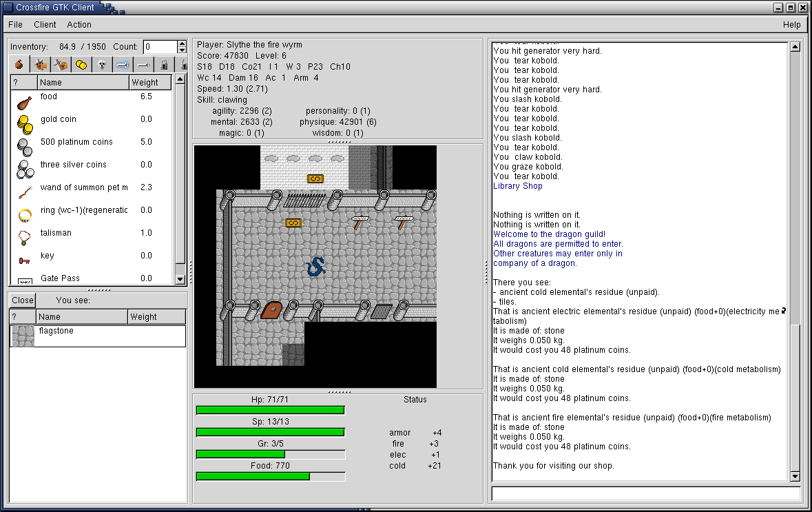Select the blue glowing magical items tab
This screenshot has width=812, height=512.
[123, 65]
